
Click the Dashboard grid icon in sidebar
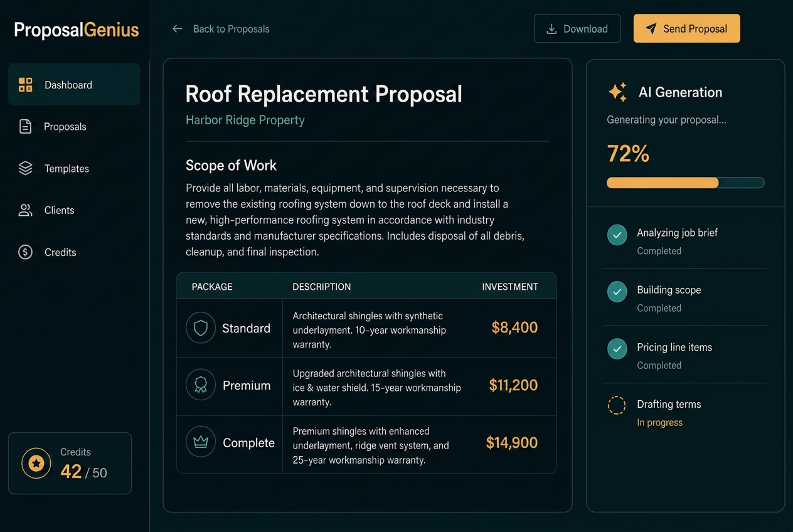coord(25,85)
